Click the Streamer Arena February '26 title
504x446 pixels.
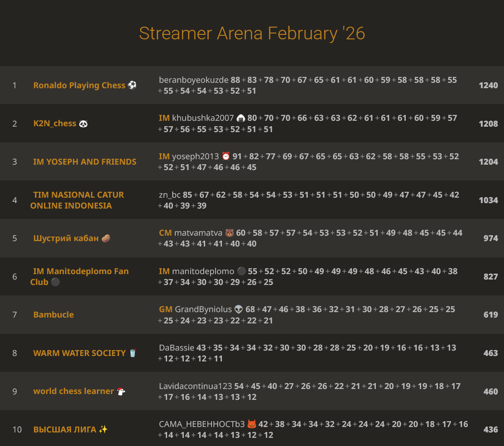click(252, 33)
